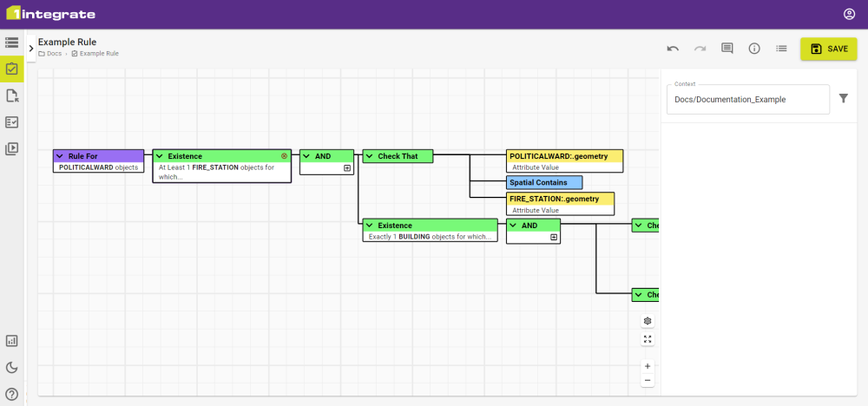868x406 pixels.
Task: Collapse the Rule For node chevron
Action: pos(60,156)
